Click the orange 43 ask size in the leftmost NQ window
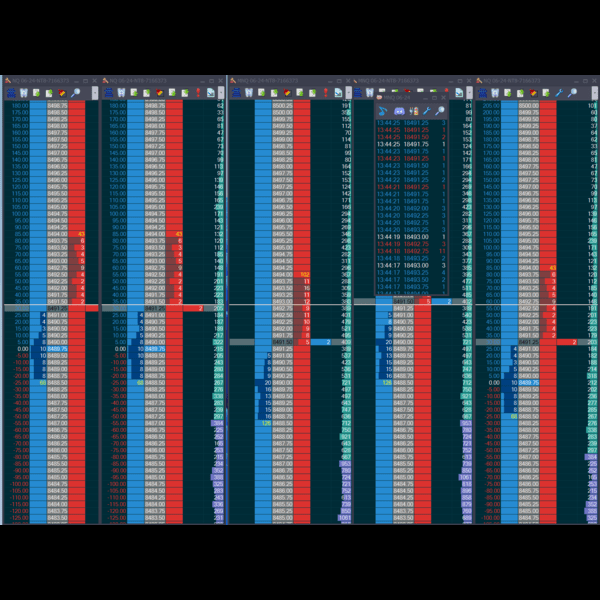 [81, 234]
